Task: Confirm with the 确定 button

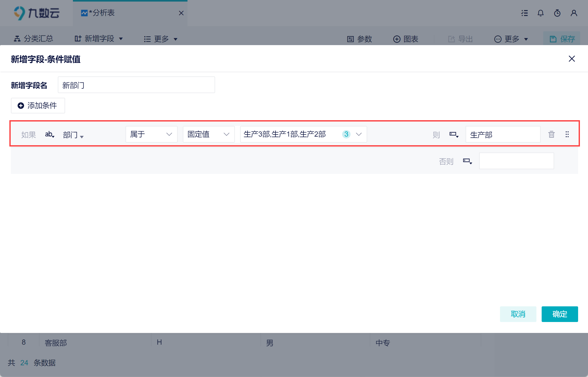Action: tap(559, 314)
